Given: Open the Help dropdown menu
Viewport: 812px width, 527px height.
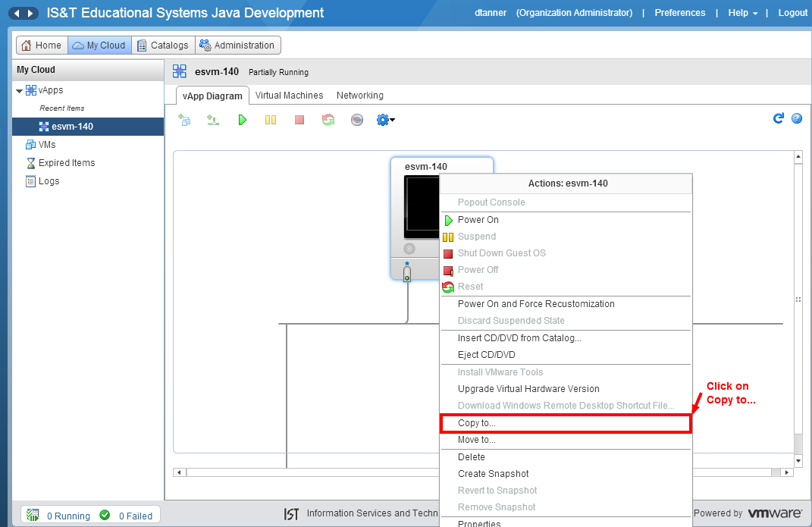Looking at the screenshot, I should [743, 13].
